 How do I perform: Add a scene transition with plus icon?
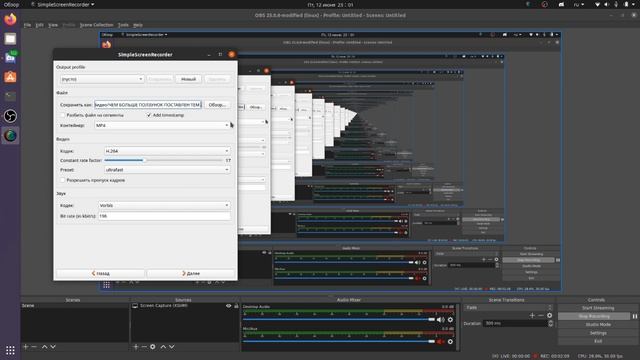532,315
